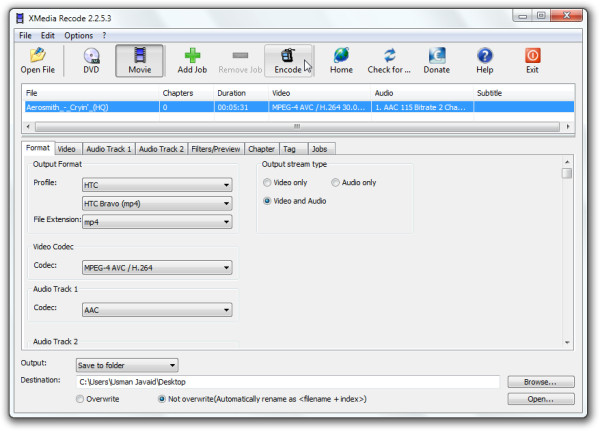
Task: Switch to the Jobs tab
Action: click(320, 149)
